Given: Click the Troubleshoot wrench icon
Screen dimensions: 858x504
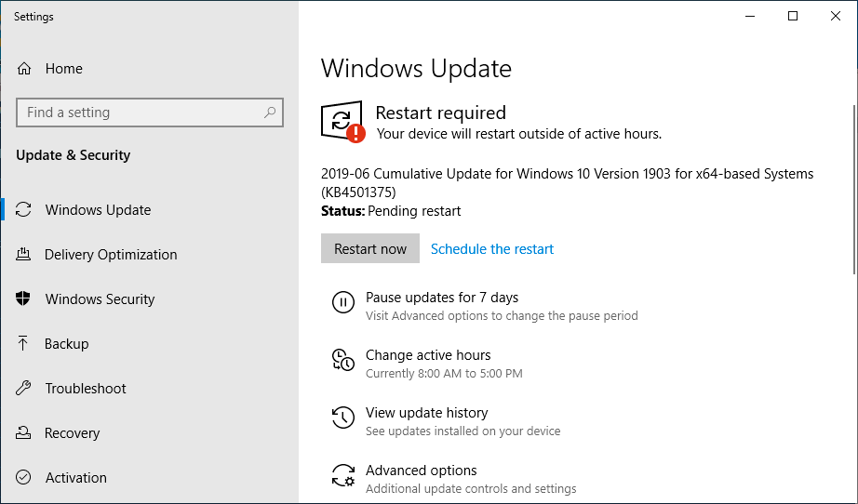Looking at the screenshot, I should (x=23, y=388).
